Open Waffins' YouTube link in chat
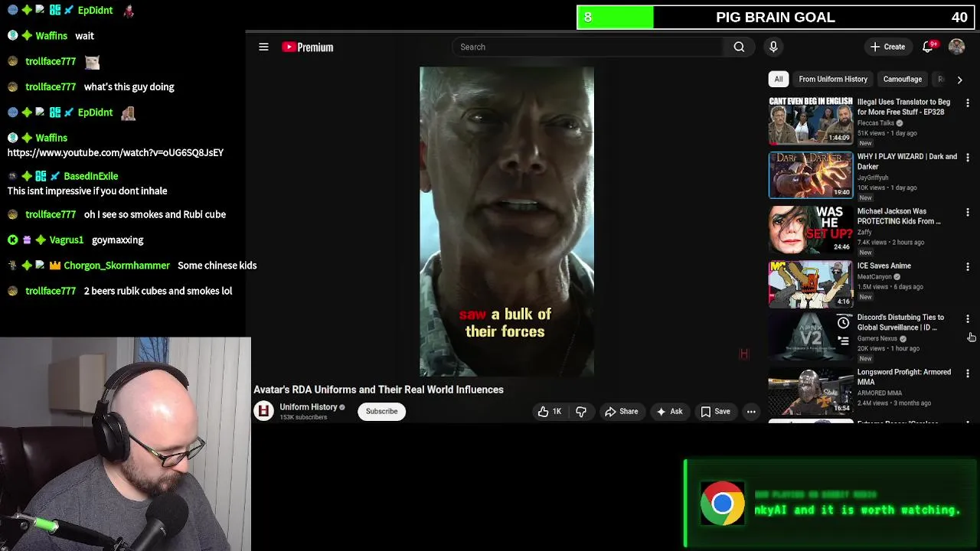This screenshot has width=980, height=551. [x=116, y=152]
